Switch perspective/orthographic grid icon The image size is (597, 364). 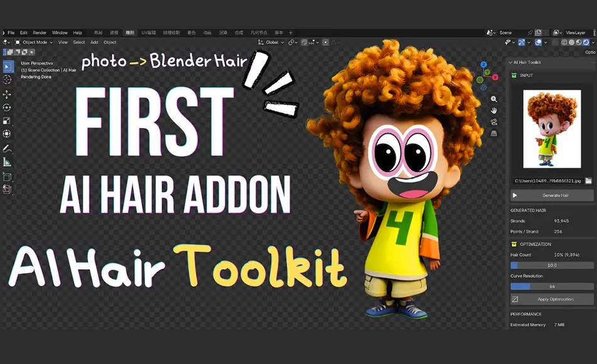[x=494, y=134]
